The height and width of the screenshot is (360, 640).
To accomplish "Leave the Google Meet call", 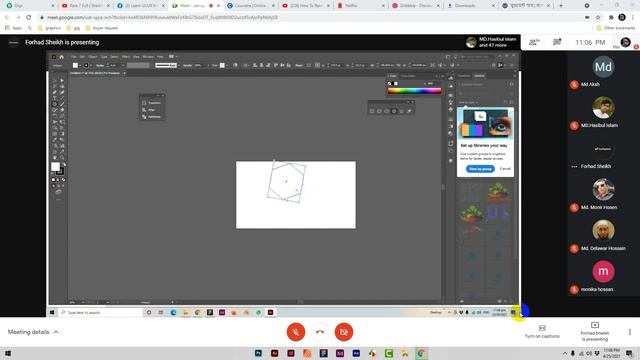I will click(320, 332).
